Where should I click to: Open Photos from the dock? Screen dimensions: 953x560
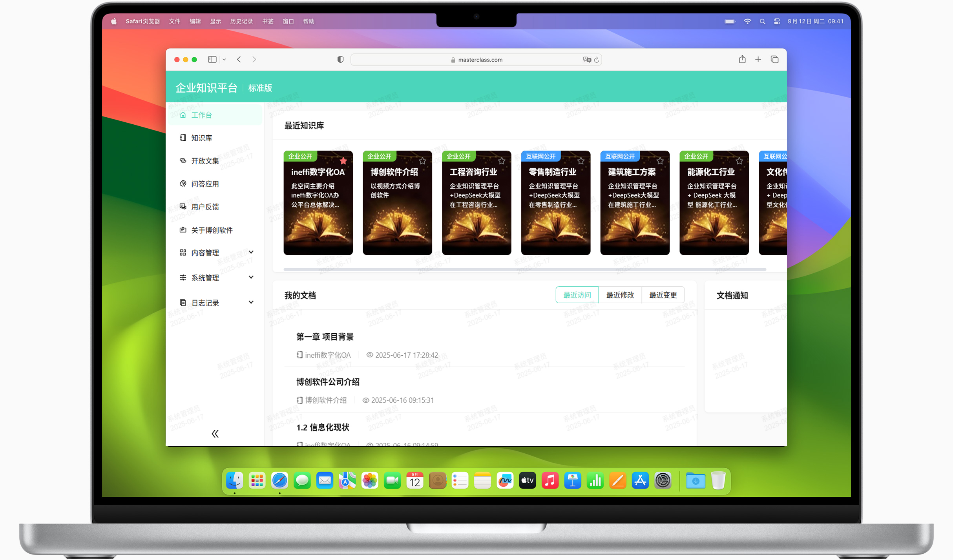[x=370, y=480]
